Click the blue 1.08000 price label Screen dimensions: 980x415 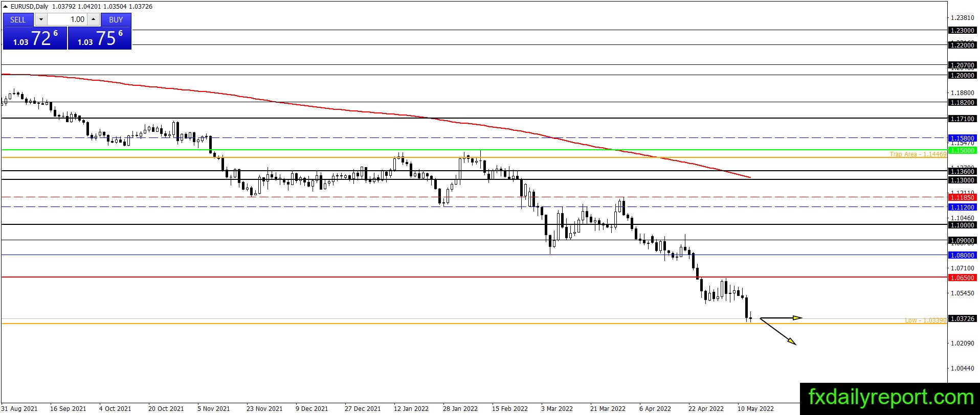click(x=962, y=255)
